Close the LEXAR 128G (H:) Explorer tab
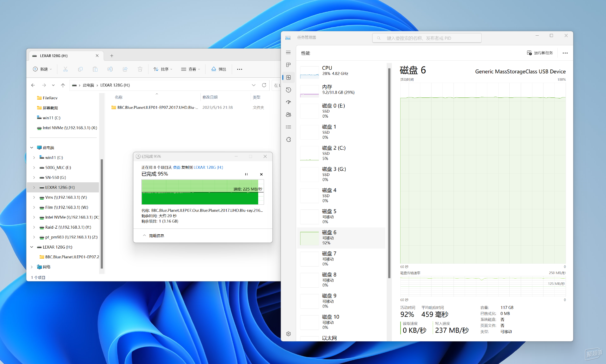Viewport: 606px width, 364px height. tap(97, 56)
